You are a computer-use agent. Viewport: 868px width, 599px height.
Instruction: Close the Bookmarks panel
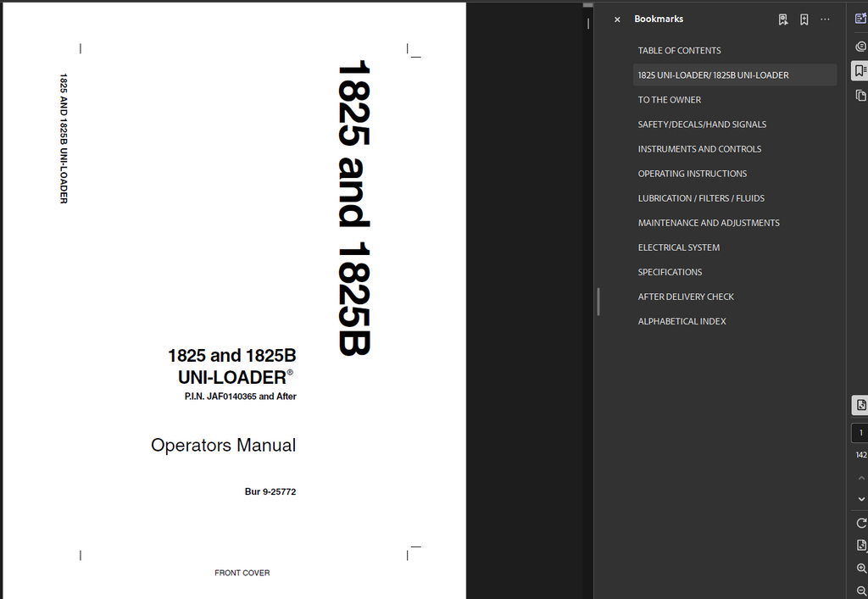click(617, 20)
